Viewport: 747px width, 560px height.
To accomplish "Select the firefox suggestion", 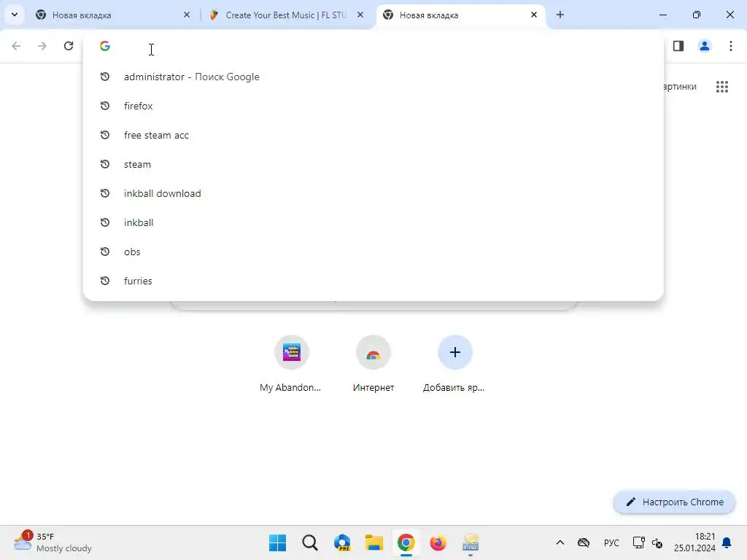I will tap(373, 106).
